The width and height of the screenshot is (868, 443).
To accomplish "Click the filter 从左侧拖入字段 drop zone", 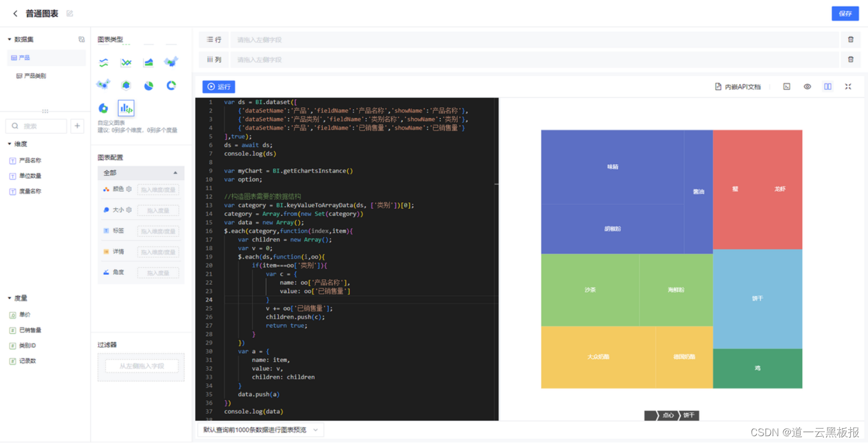I will pyautogui.click(x=141, y=366).
